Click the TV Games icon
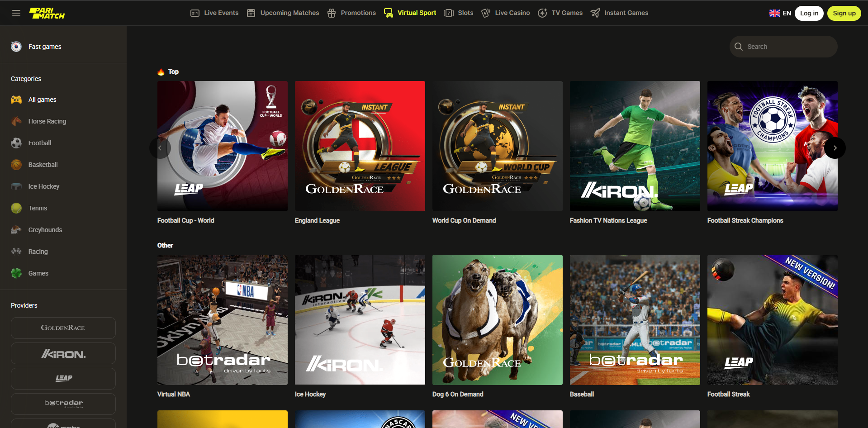This screenshot has height=428, width=868. 542,13
